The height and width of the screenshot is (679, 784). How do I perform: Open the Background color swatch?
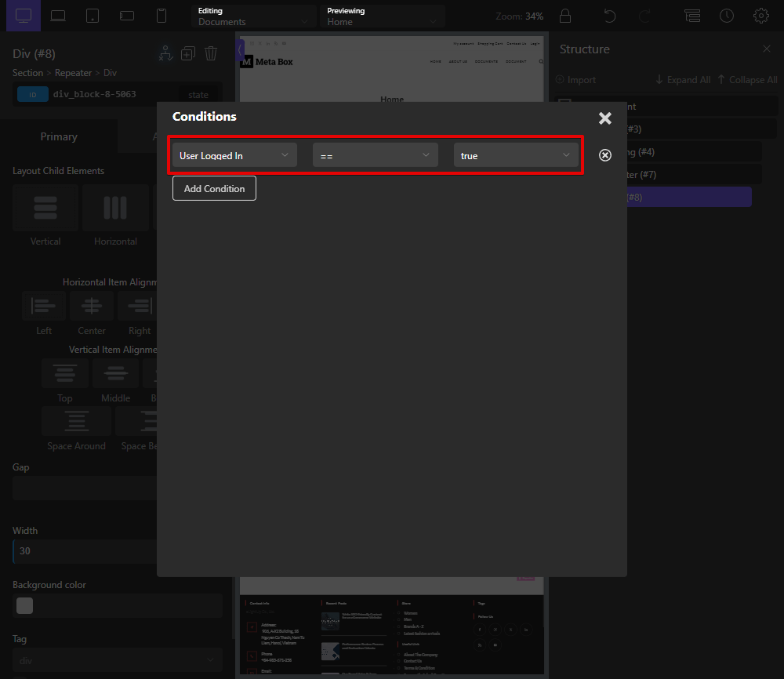pos(24,605)
